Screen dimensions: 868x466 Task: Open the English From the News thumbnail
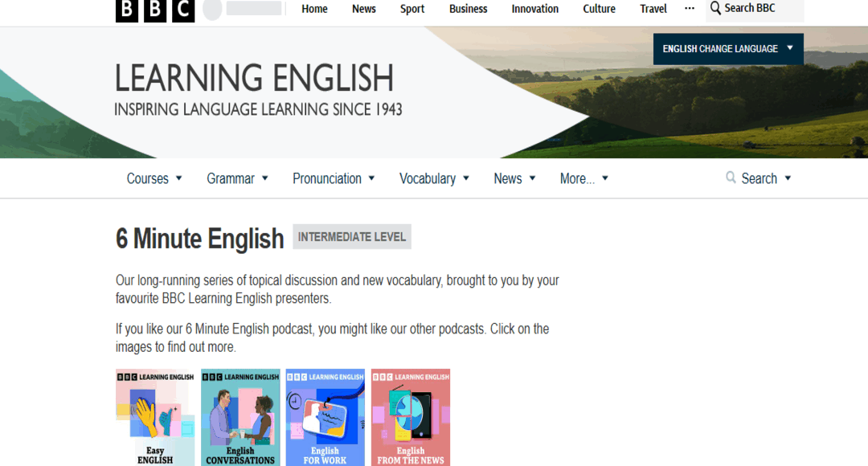[410, 417]
